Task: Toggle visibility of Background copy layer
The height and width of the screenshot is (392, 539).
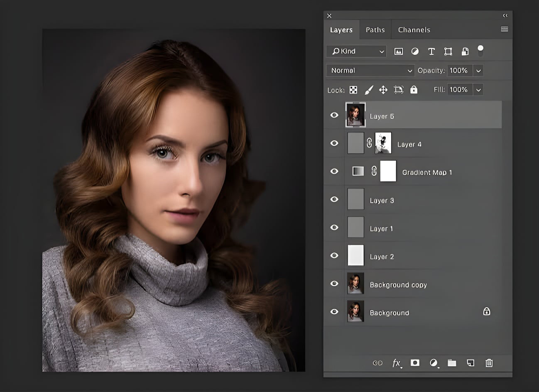Action: pyautogui.click(x=334, y=284)
